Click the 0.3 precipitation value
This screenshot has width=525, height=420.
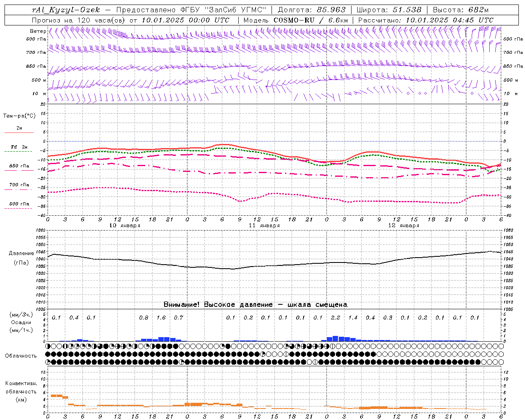(x=388, y=318)
